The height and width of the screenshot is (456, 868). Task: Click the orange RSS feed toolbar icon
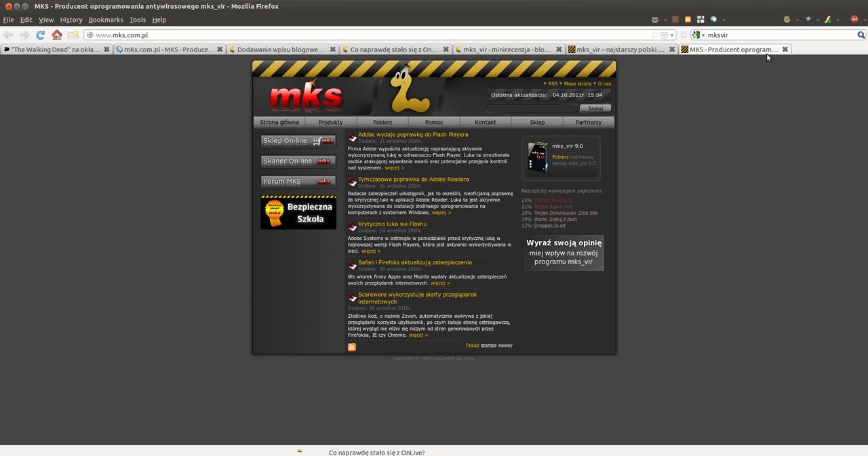coord(688,20)
